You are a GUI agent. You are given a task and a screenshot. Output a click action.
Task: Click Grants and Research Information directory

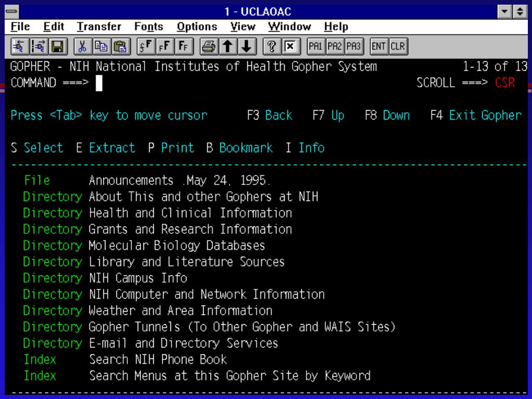click(190, 229)
